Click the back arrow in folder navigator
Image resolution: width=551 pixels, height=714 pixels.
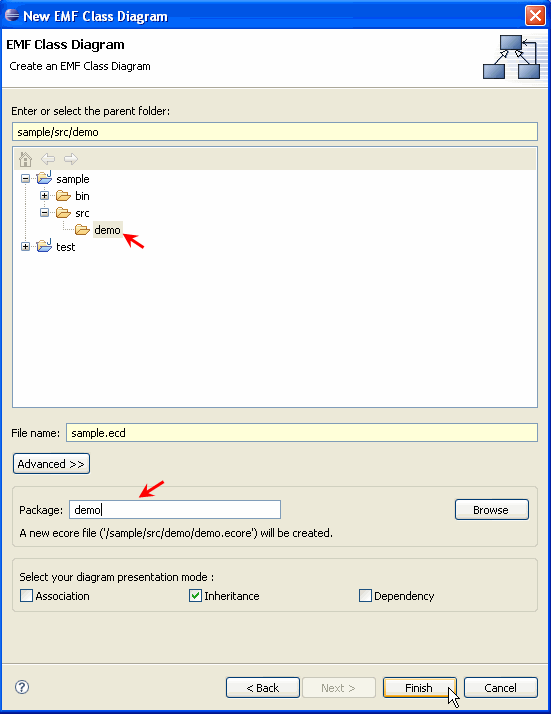click(48, 159)
